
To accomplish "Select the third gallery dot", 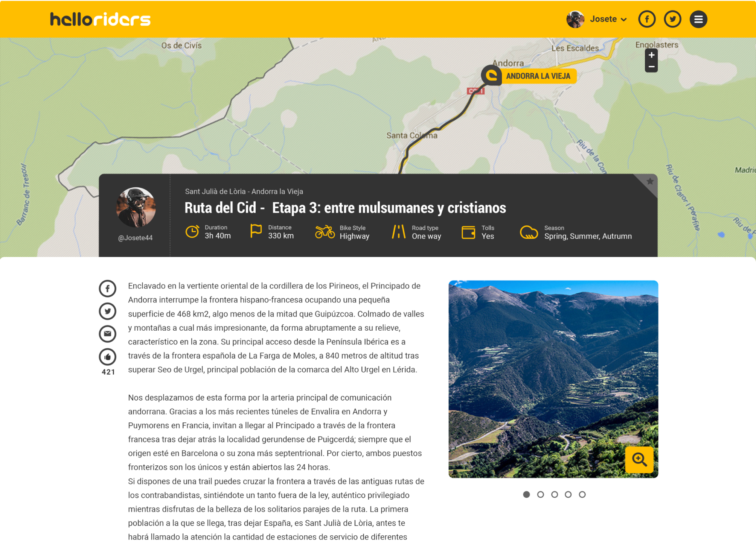I will tap(554, 494).
